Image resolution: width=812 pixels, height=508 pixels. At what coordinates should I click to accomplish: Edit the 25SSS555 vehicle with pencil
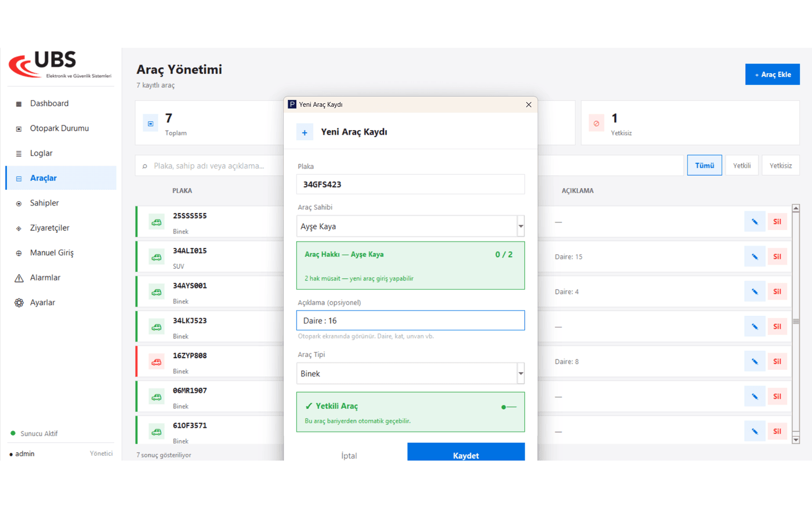point(755,222)
